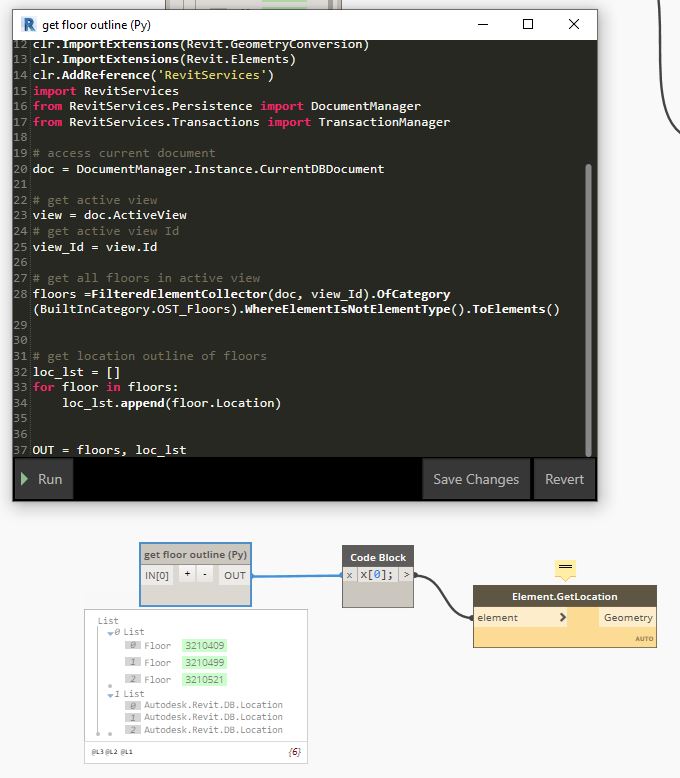This screenshot has width=680, height=778.
Task: Minimize the Python editor window
Action: 483,24
